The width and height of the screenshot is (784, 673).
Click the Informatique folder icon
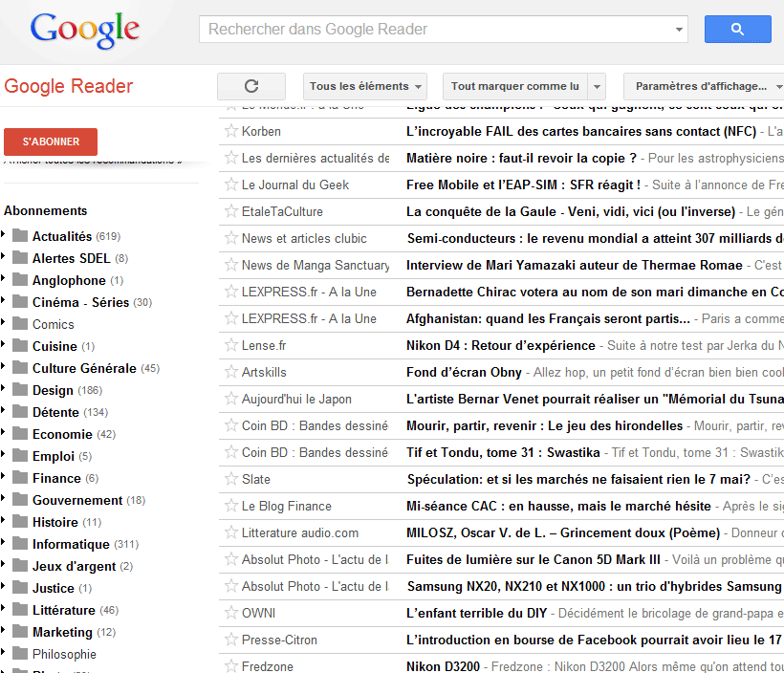point(19,544)
